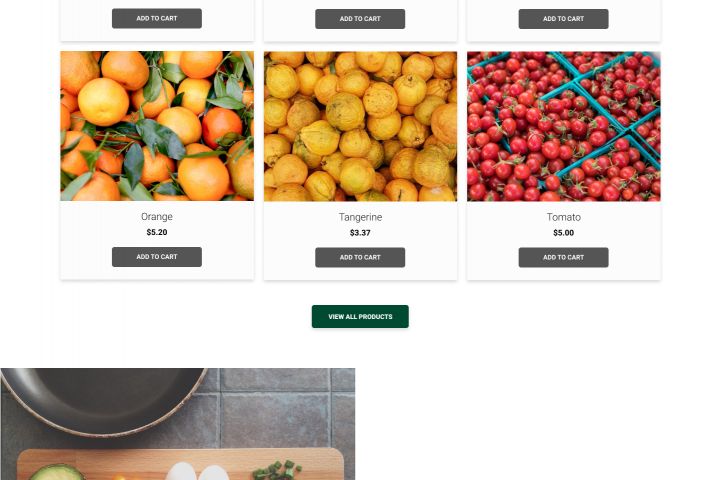Image resolution: width=720 pixels, height=480 pixels.
Task: Open the Orange product photo
Action: (x=157, y=126)
